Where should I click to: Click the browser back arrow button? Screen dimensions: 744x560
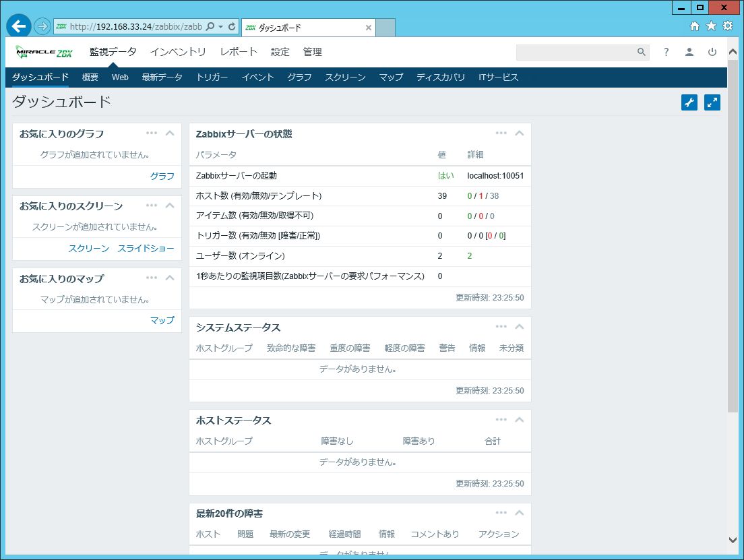tap(18, 26)
